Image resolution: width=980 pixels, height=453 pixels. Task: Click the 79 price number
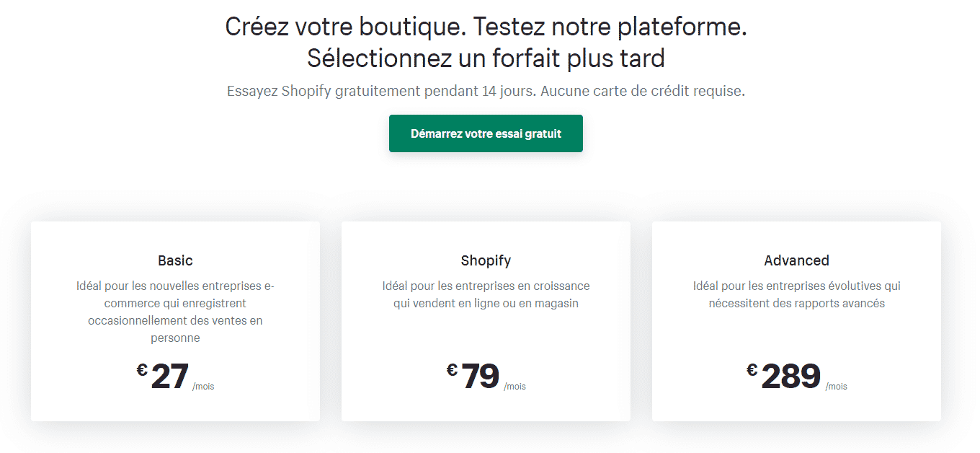(480, 377)
